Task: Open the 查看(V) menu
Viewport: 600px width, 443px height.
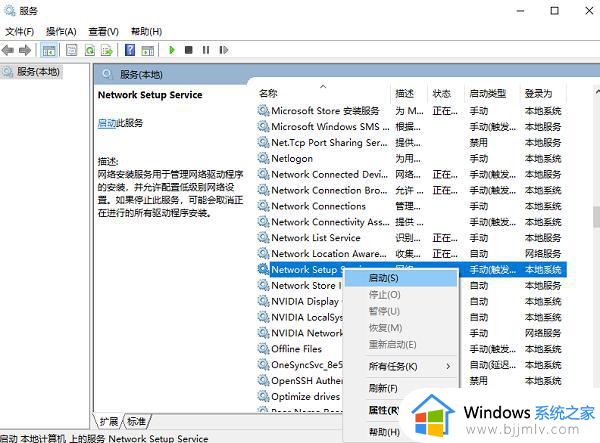Action: (x=103, y=31)
